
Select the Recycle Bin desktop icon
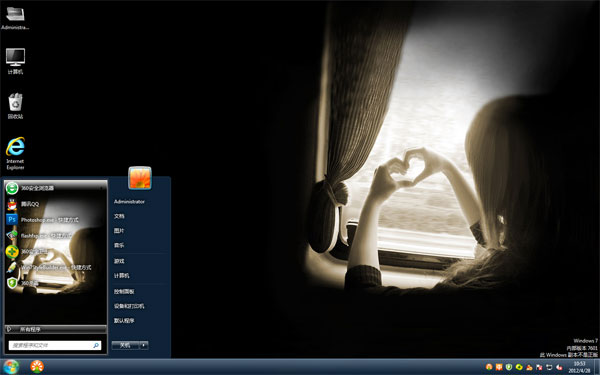coord(15,106)
